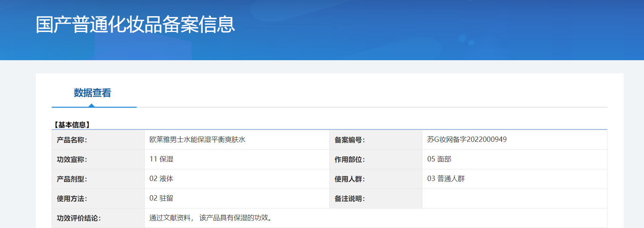Select the value 02 驻留
Screen dimensions: 644x228
point(161,198)
